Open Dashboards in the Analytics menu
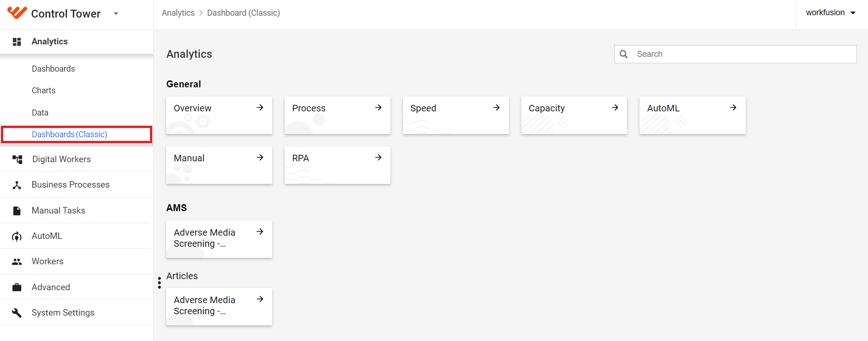Image resolution: width=868 pixels, height=341 pixels. click(54, 69)
